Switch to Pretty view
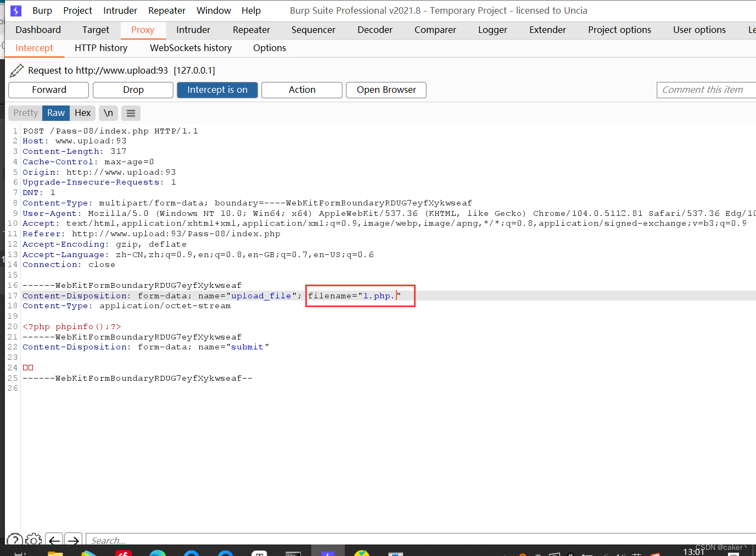This screenshot has height=556, width=756. click(26, 113)
